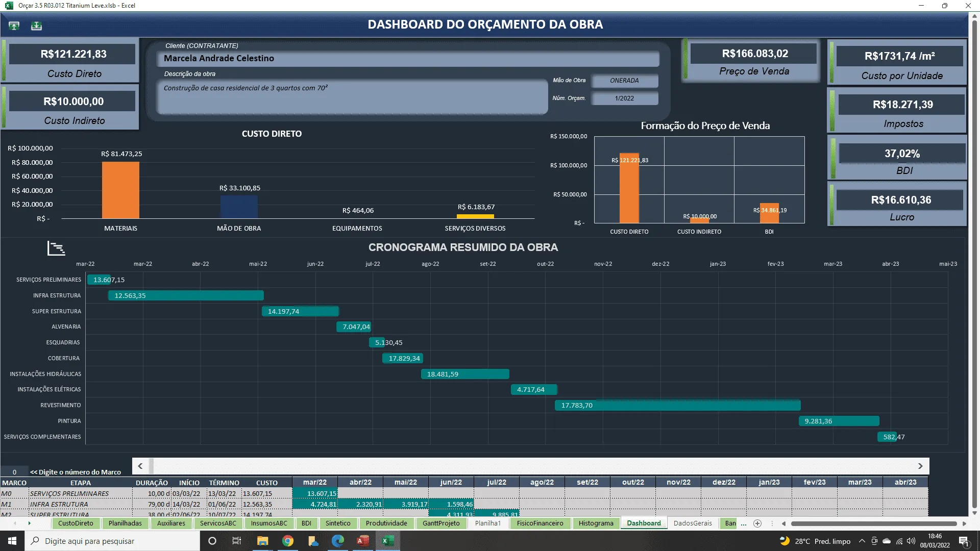
Task: Open Task View on the taskbar
Action: click(x=236, y=541)
